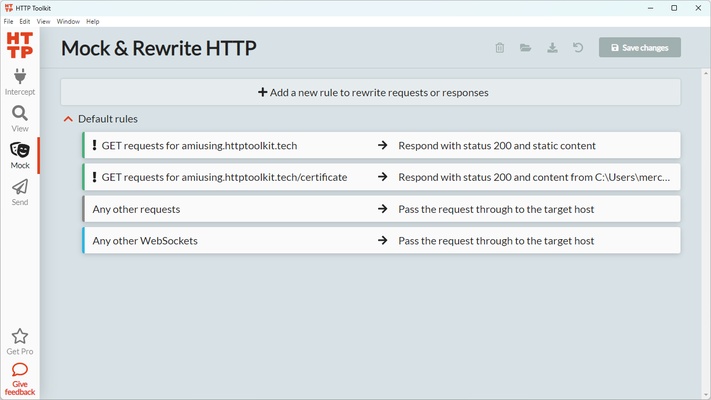Open the Give feedback speech bubble
This screenshot has width=711, height=400.
(19, 370)
